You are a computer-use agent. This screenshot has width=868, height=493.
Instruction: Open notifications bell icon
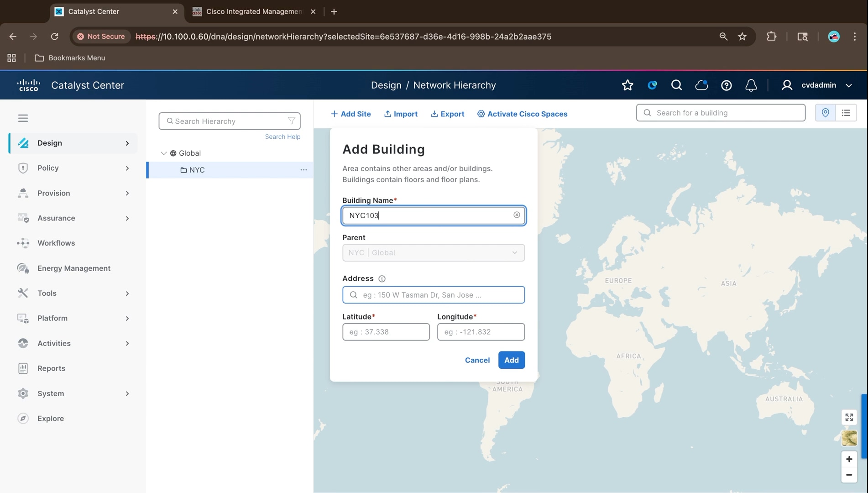point(751,85)
